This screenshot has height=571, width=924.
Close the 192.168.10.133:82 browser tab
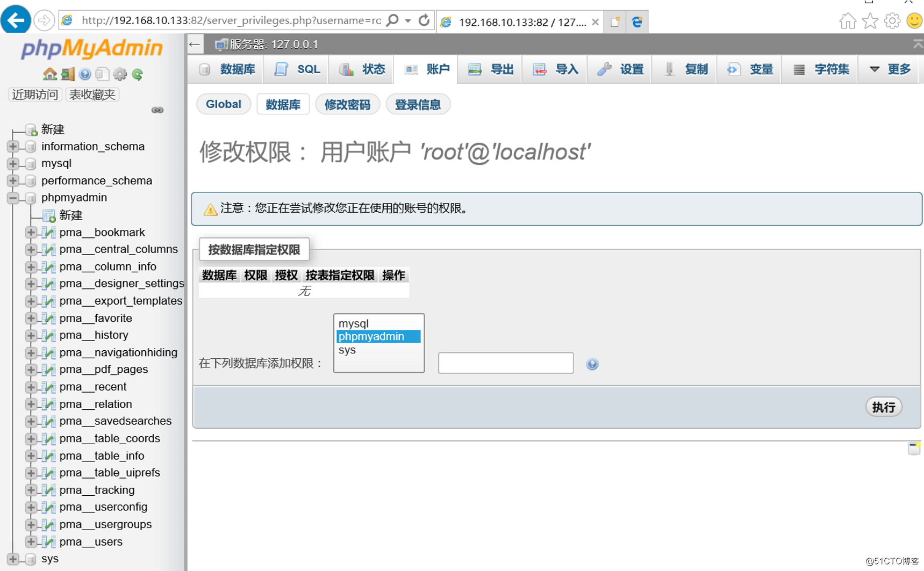[x=595, y=22]
